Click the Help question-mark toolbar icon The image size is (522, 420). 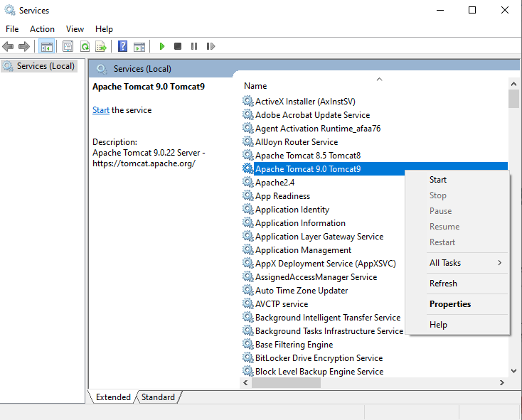click(122, 46)
